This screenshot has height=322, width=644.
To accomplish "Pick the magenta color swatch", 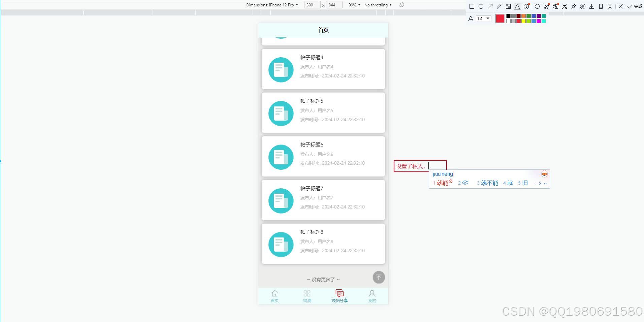I will [x=539, y=21].
